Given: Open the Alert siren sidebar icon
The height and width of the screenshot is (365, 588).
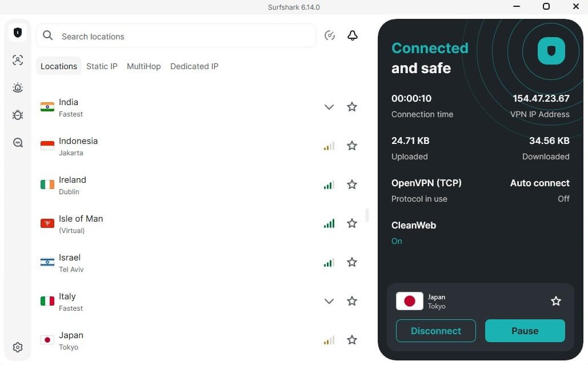Looking at the screenshot, I should 18,87.
